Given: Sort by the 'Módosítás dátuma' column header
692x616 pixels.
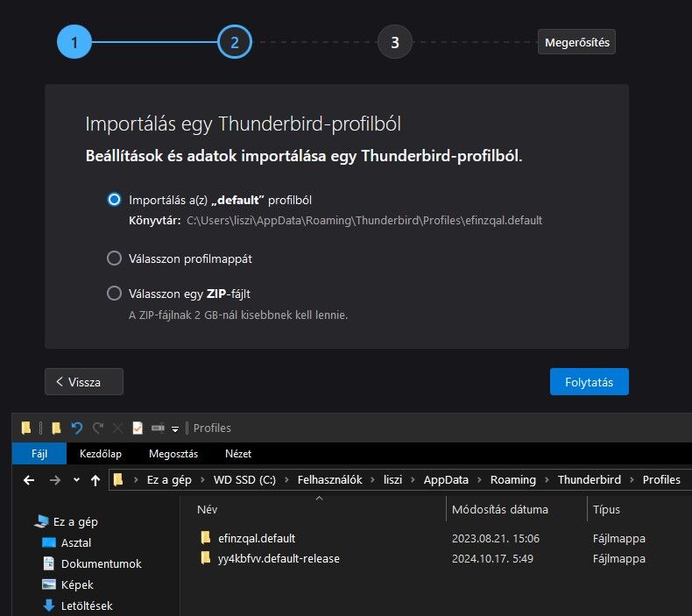Looking at the screenshot, I should [x=500, y=510].
